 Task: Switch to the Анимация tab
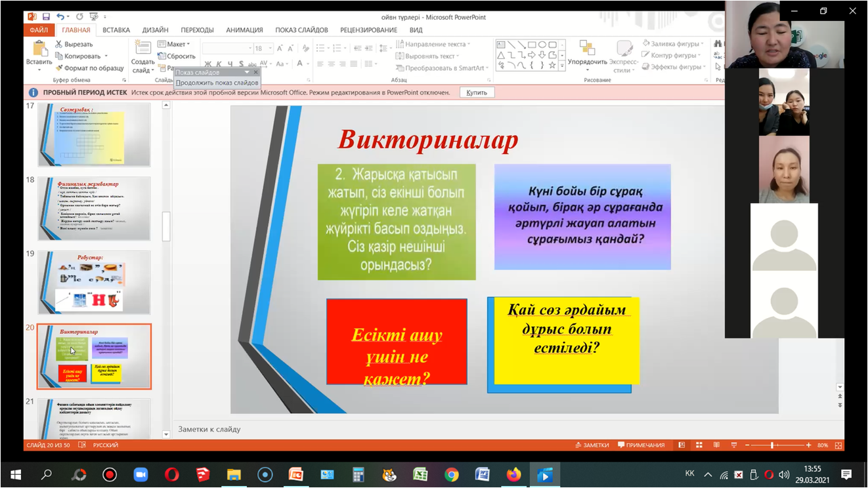point(244,30)
